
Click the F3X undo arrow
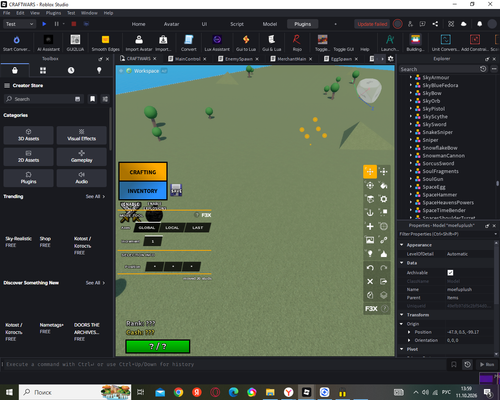pyautogui.click(x=370, y=268)
